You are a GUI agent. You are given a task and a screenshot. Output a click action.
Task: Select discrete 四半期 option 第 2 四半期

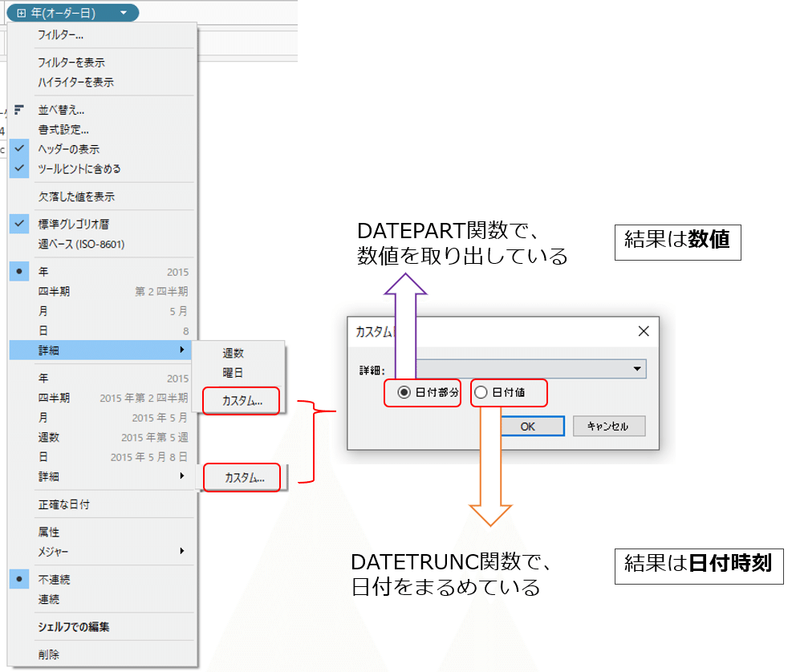(103, 291)
